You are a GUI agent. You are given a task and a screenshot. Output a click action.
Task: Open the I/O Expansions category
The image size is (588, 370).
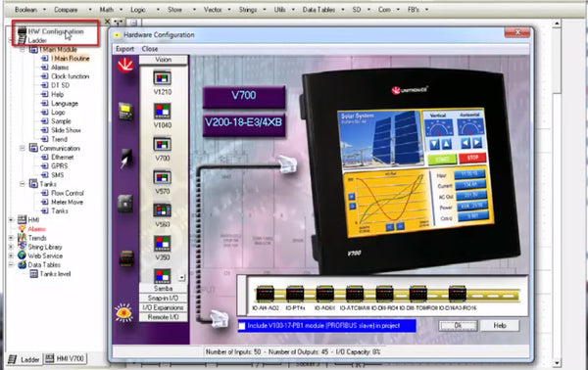pos(163,307)
